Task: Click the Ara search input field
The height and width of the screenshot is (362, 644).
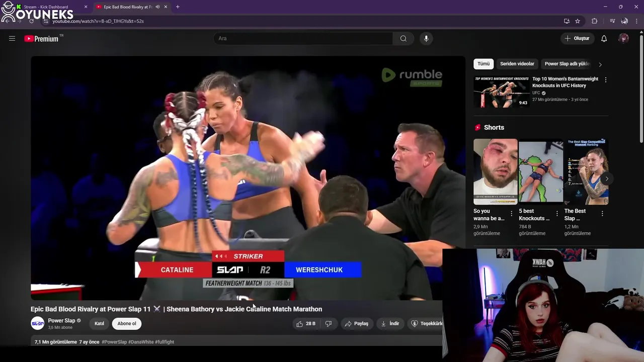Action: pos(303,39)
